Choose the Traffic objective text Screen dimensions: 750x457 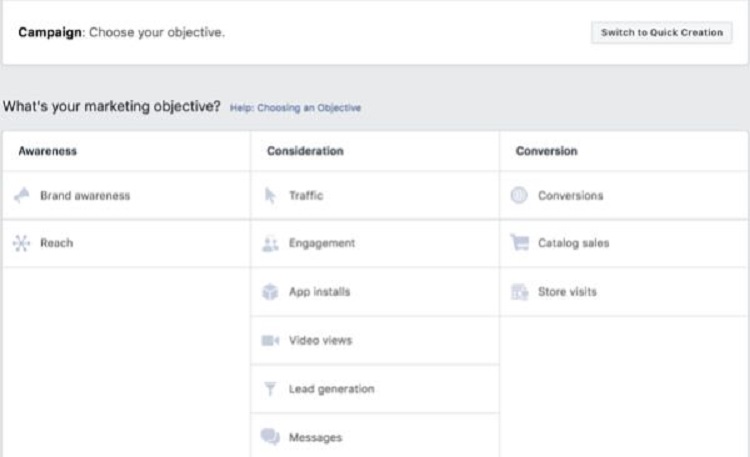click(306, 195)
